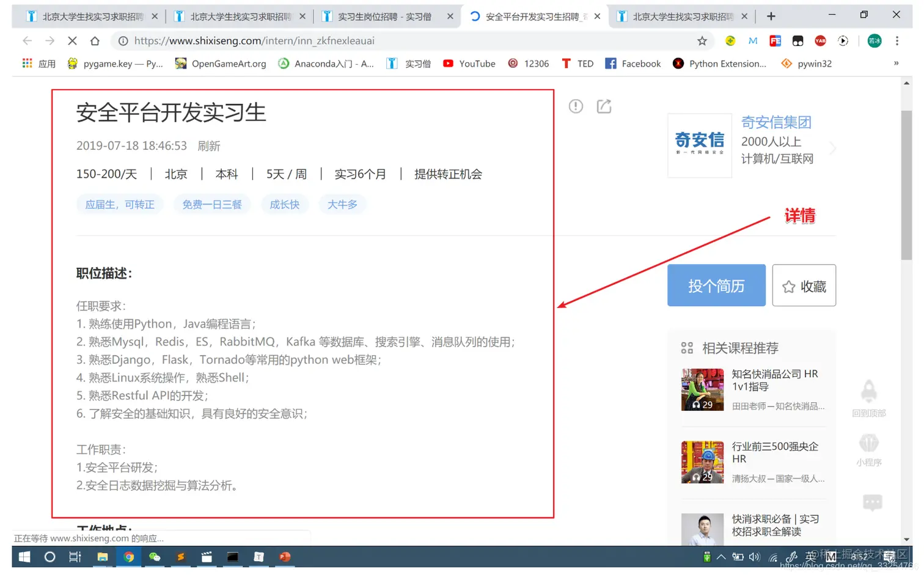The height and width of the screenshot is (577, 924).
Task: Toggle the speaker volume icon in the taskbar
Action: click(754, 557)
